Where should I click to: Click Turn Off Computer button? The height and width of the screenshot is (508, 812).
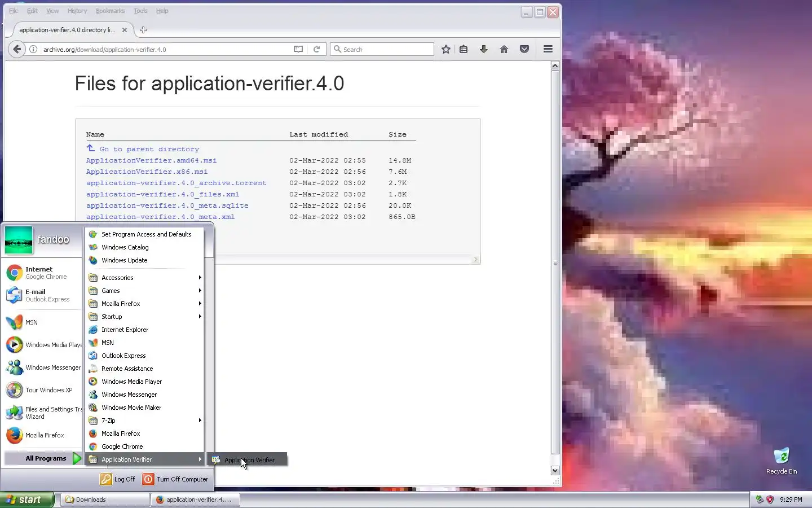(x=176, y=479)
